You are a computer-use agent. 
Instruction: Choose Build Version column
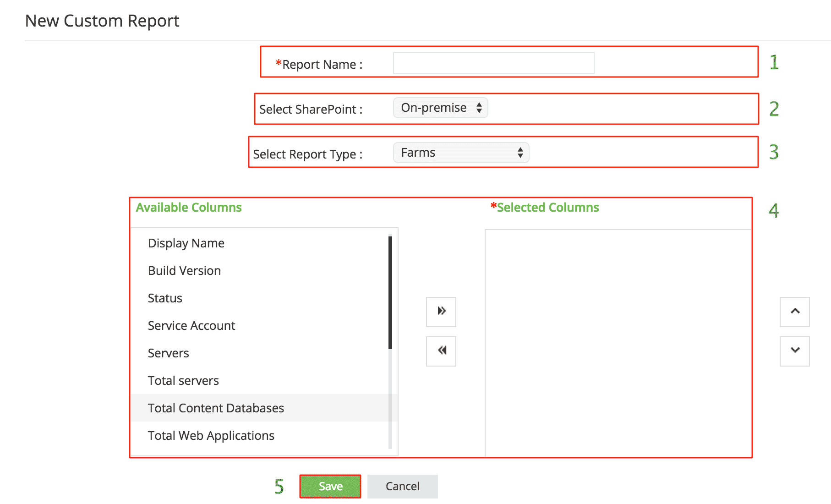click(184, 271)
